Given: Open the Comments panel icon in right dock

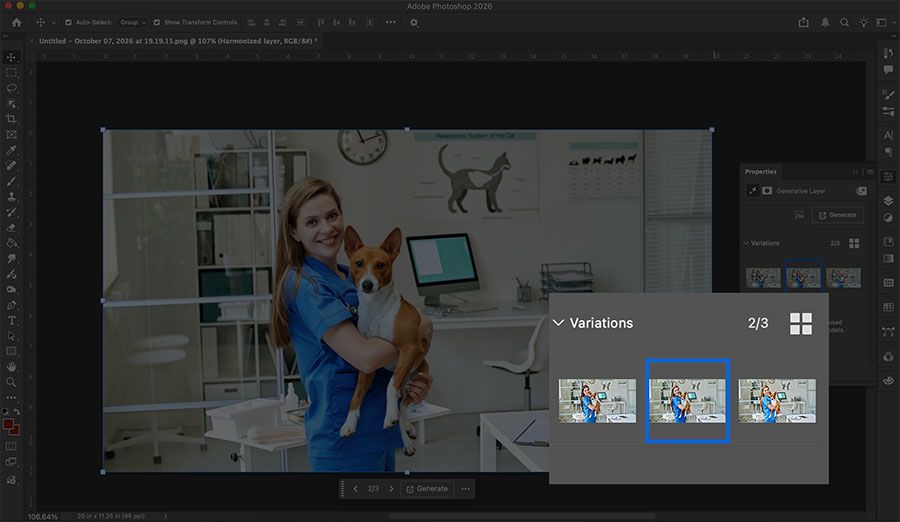Looking at the screenshot, I should 888,70.
